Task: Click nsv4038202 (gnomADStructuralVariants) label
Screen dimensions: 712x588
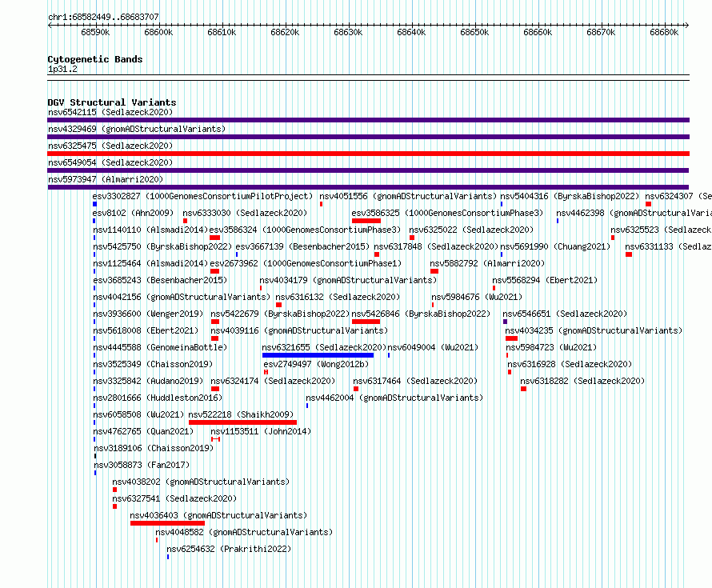Action: click(x=201, y=482)
